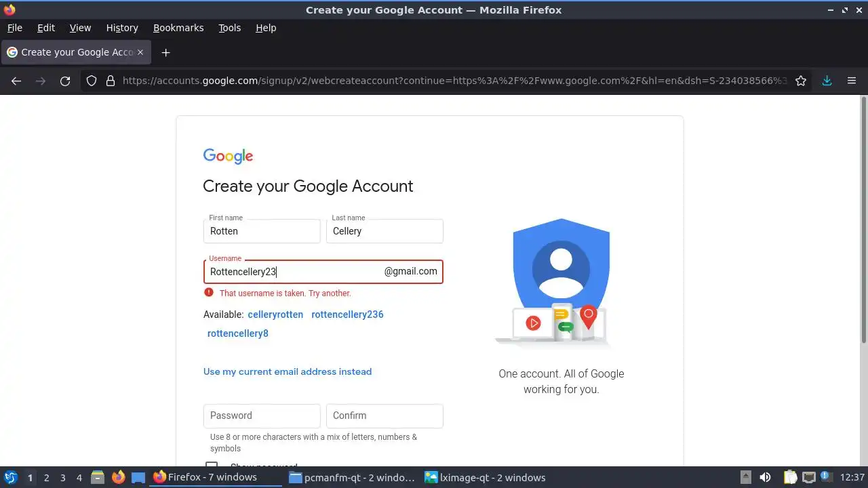
Task: Bookmark this page with the star
Action: tap(801, 81)
